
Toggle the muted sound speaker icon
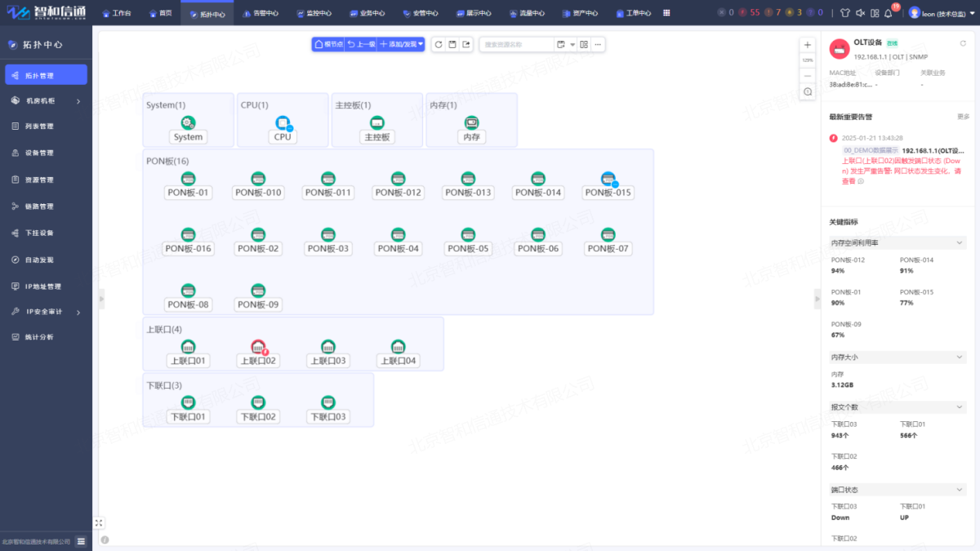(860, 14)
